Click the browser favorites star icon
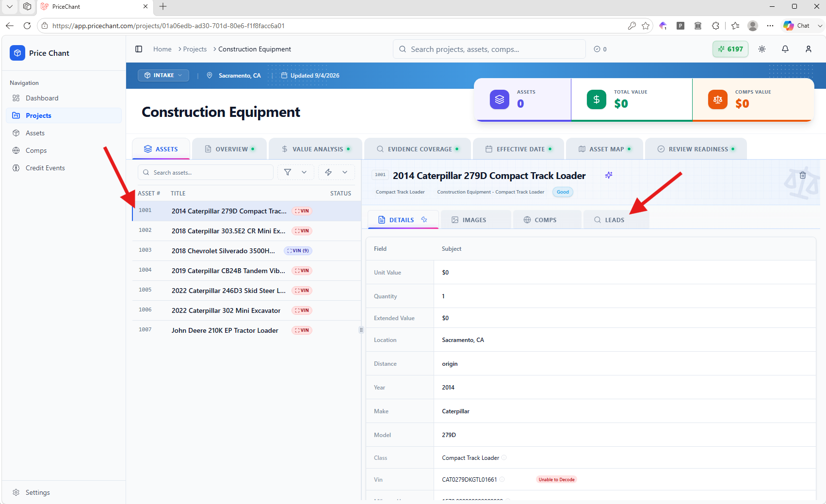826x504 pixels. coord(646,26)
